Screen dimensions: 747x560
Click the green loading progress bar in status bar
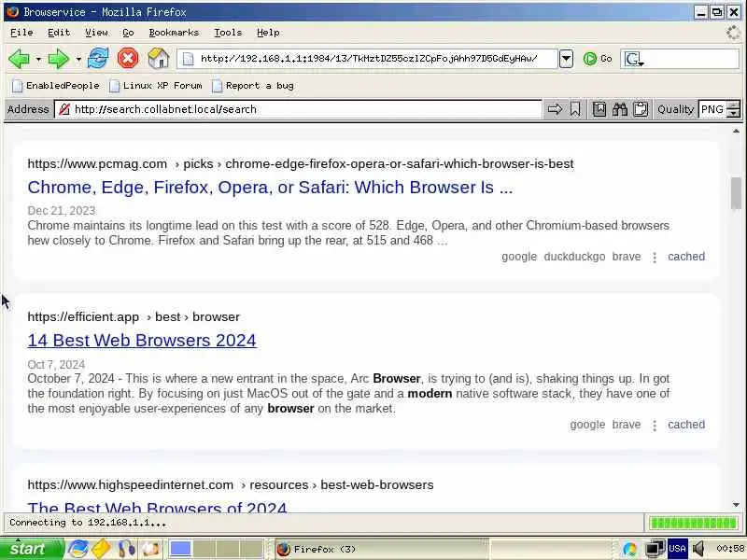694,523
